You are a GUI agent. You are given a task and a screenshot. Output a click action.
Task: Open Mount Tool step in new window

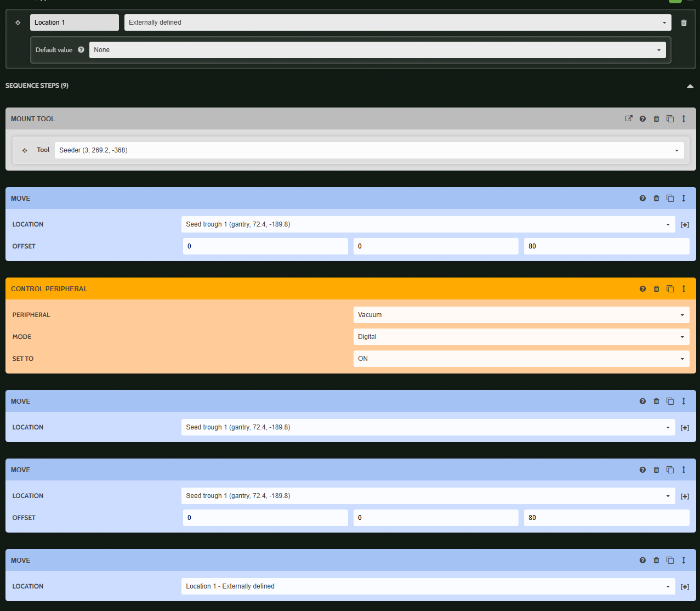(629, 118)
